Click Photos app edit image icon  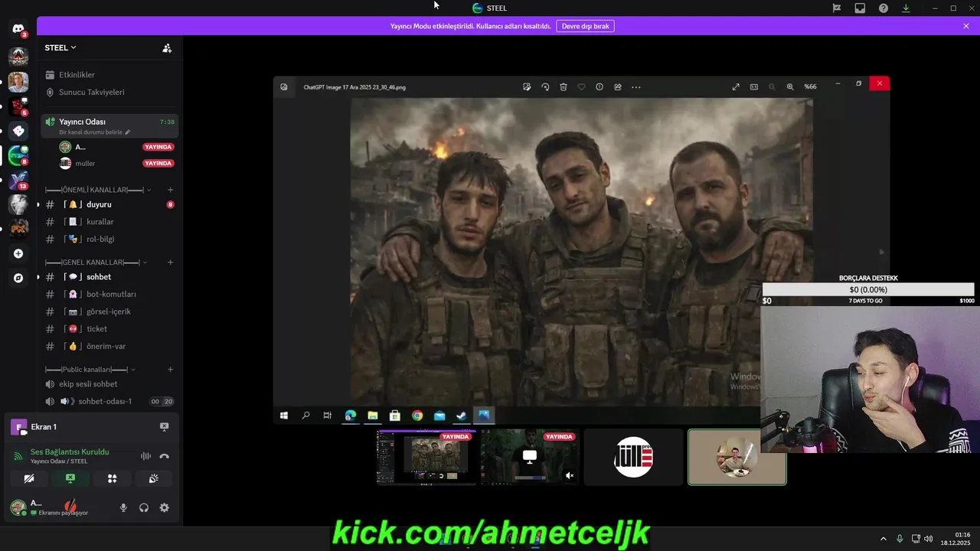pos(527,87)
